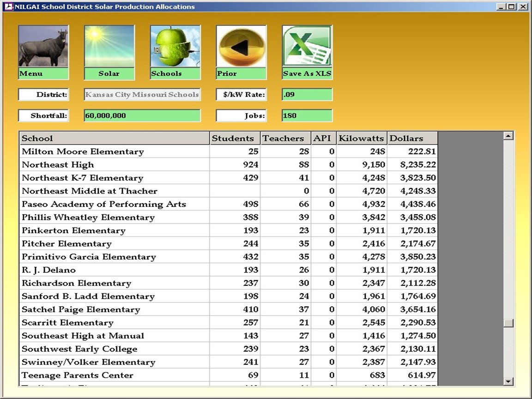The height and width of the screenshot is (399, 532).
Task: Open the Solar sun icon
Action: pyautogui.click(x=109, y=46)
